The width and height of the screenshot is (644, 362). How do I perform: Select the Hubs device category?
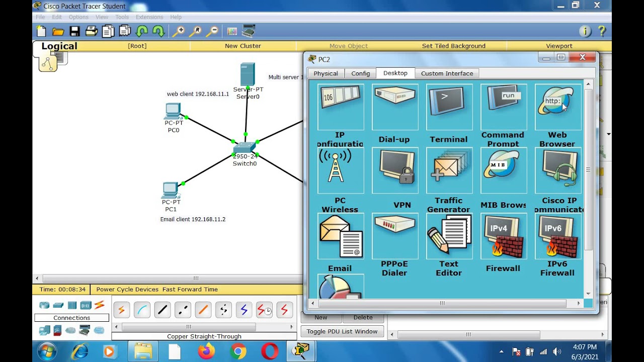pos(72,305)
